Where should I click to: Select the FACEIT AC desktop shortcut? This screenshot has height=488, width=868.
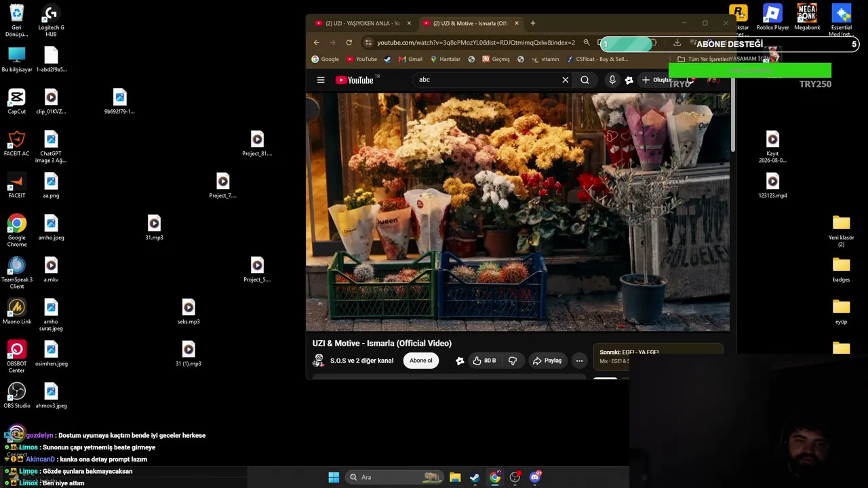17,144
